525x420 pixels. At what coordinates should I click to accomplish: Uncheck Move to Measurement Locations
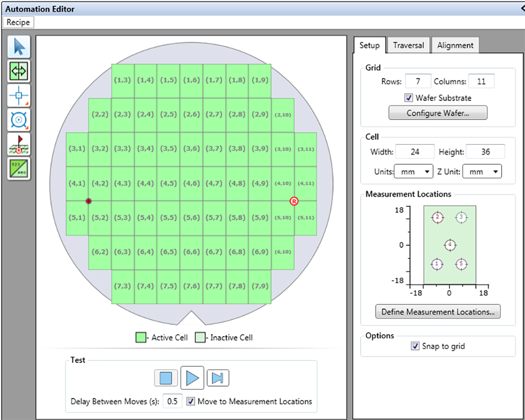click(x=191, y=402)
